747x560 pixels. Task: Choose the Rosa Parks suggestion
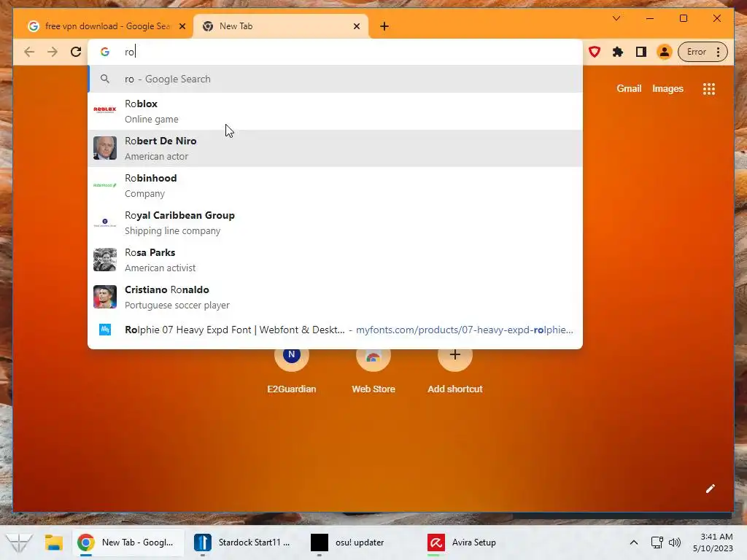[x=335, y=260]
